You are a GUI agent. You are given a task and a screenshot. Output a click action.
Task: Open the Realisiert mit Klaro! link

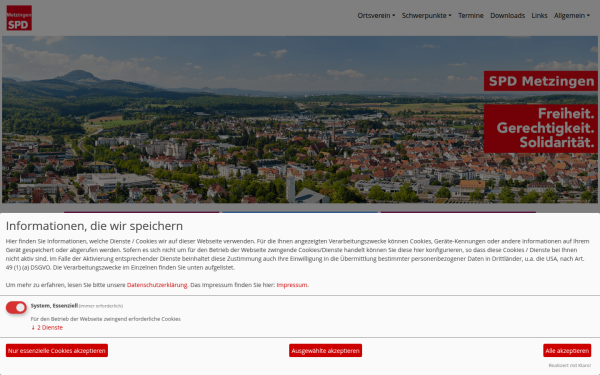click(x=569, y=365)
